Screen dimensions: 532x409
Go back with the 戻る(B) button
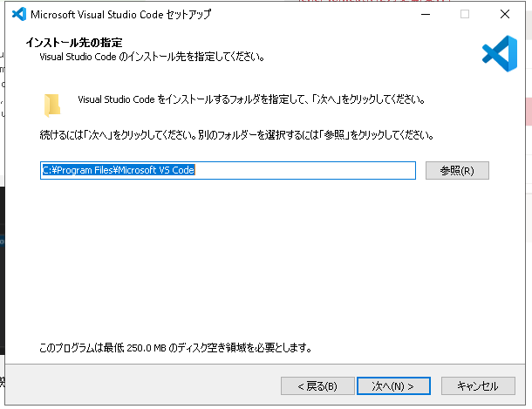point(317,386)
